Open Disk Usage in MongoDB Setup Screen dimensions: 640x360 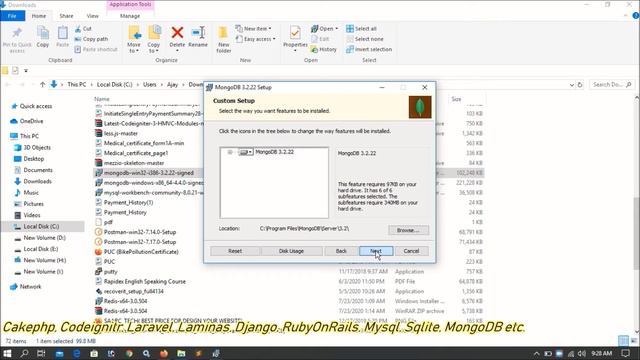click(x=291, y=251)
